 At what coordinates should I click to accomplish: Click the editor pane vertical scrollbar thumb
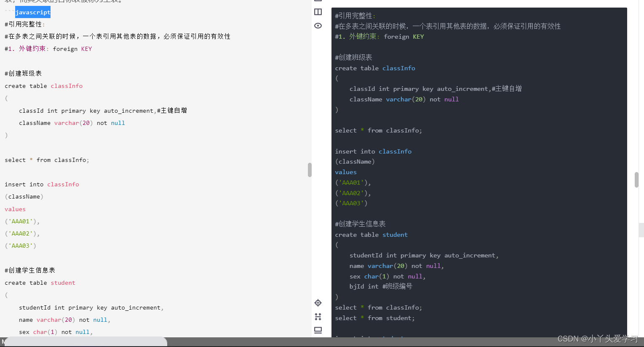pos(310,170)
